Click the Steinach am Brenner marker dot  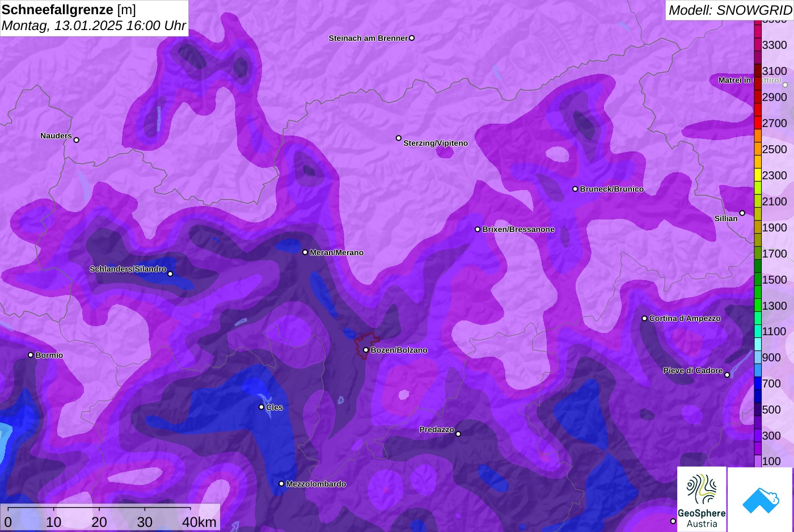(412, 38)
